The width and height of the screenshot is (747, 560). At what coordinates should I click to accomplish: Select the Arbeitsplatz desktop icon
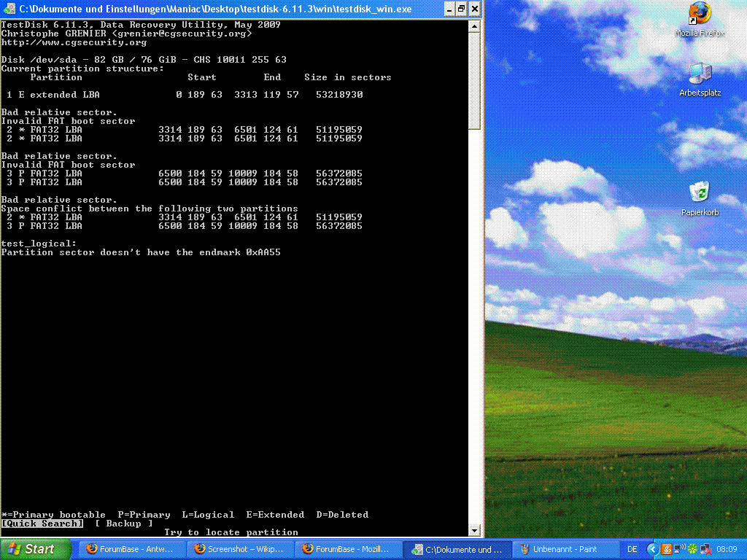(700, 79)
